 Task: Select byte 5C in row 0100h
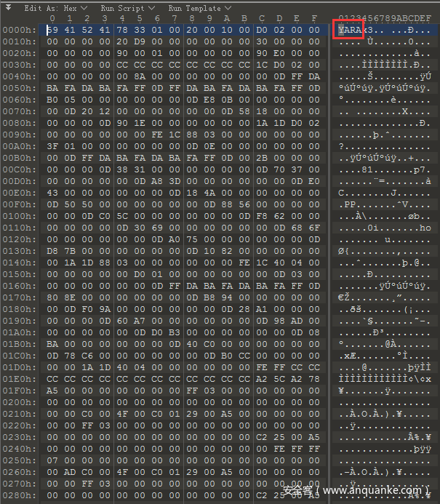coord(122,216)
